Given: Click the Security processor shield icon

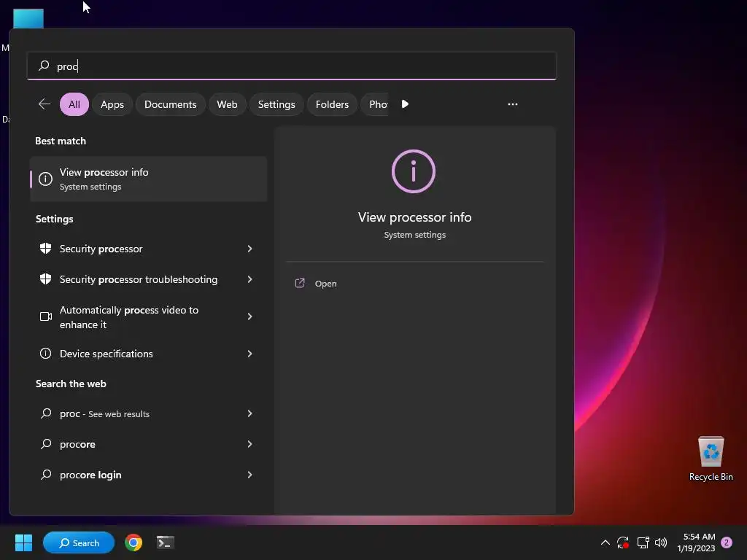Looking at the screenshot, I should click(46, 249).
